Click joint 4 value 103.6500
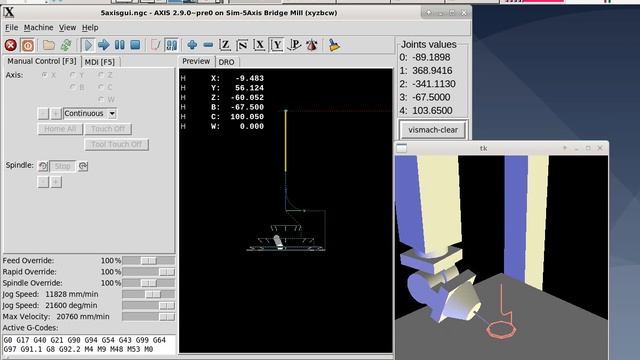The height and width of the screenshot is (360, 640). [432, 111]
